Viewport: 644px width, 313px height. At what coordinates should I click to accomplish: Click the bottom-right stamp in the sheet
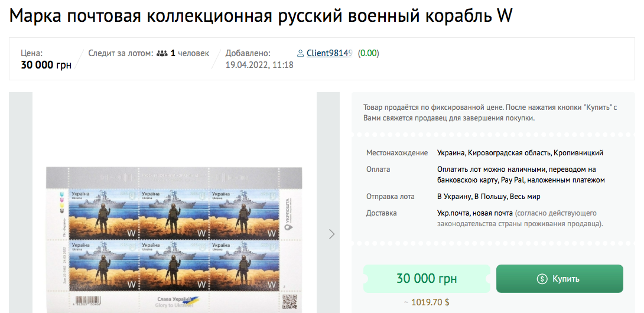pos(243,266)
